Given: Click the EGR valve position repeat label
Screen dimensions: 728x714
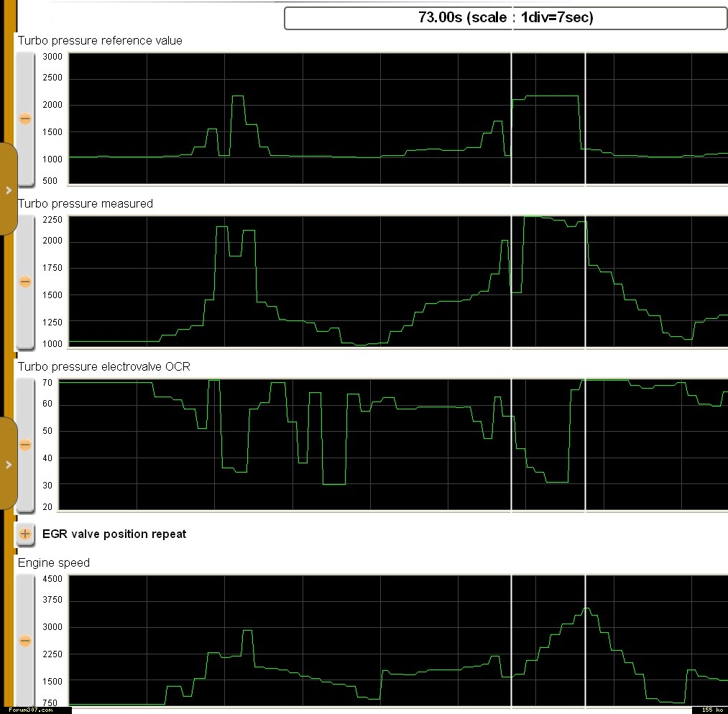Looking at the screenshot, I should click(x=114, y=534).
